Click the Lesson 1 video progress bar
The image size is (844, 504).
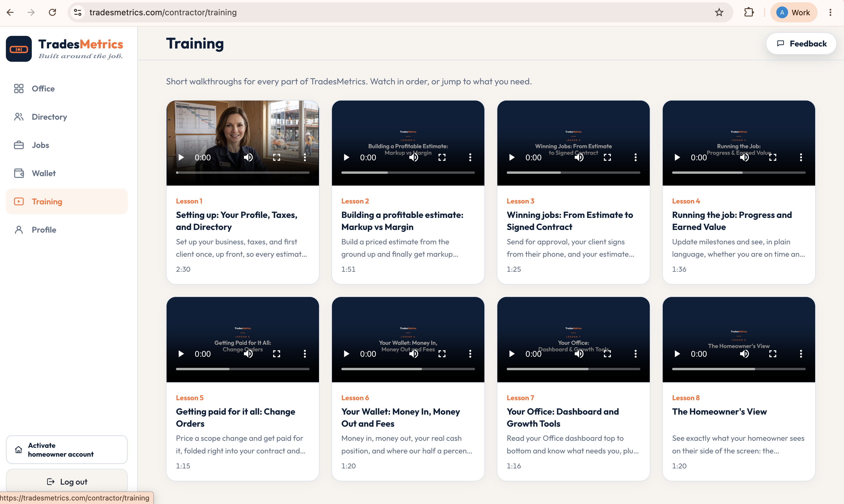[x=243, y=173]
